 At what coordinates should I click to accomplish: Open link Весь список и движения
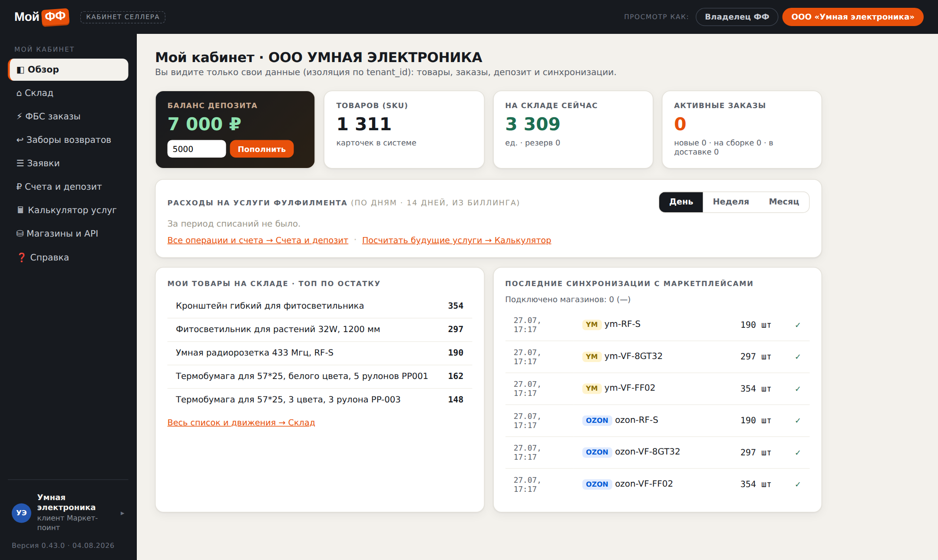[x=241, y=422]
